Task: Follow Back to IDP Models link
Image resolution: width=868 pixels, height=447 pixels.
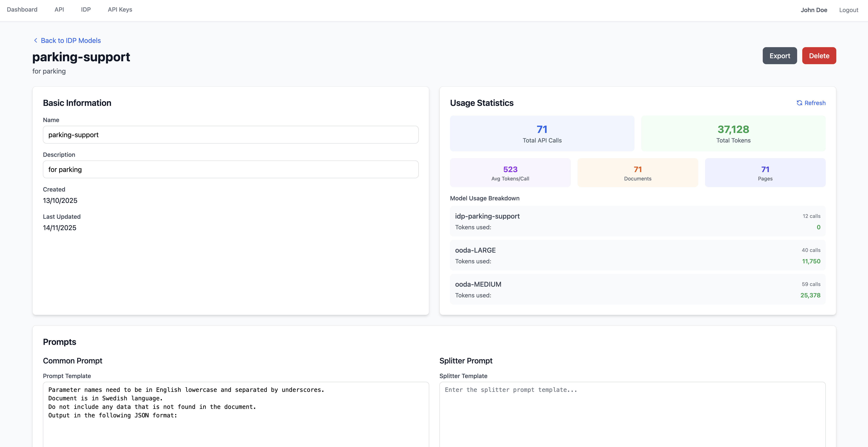Action: (70, 40)
